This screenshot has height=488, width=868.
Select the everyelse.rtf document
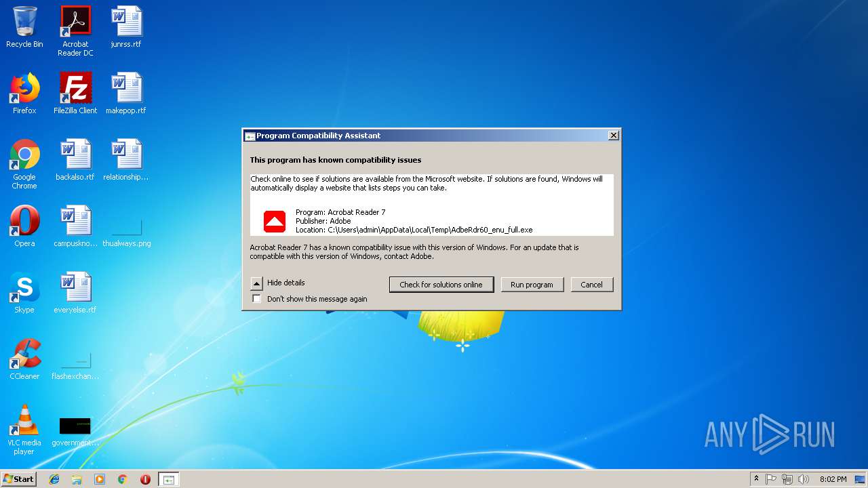click(75, 293)
